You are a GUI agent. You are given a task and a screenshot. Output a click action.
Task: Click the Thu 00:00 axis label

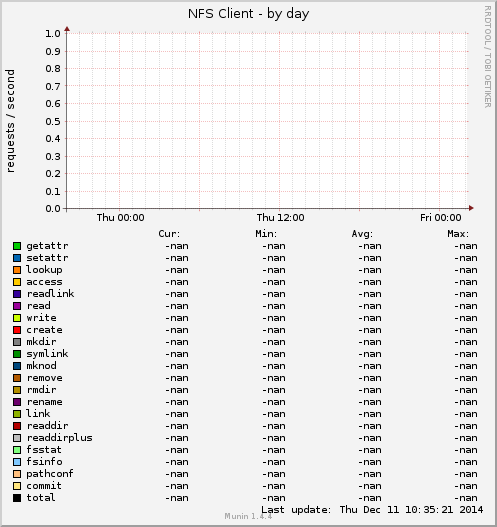point(121,218)
